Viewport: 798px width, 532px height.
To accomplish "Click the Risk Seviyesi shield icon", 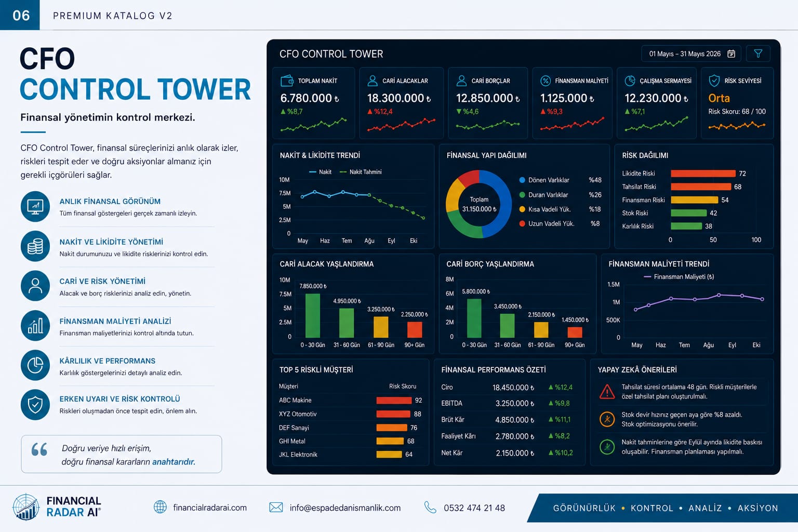I will tap(714, 81).
